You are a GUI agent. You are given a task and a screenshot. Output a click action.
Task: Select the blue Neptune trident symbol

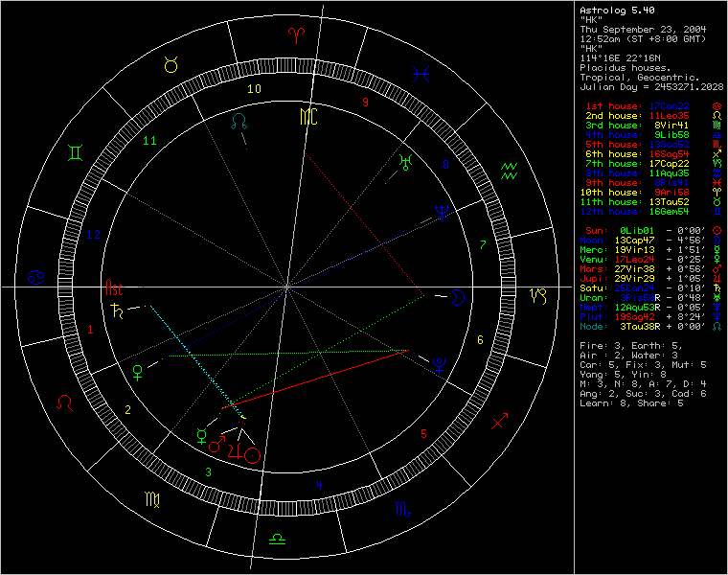click(x=442, y=212)
